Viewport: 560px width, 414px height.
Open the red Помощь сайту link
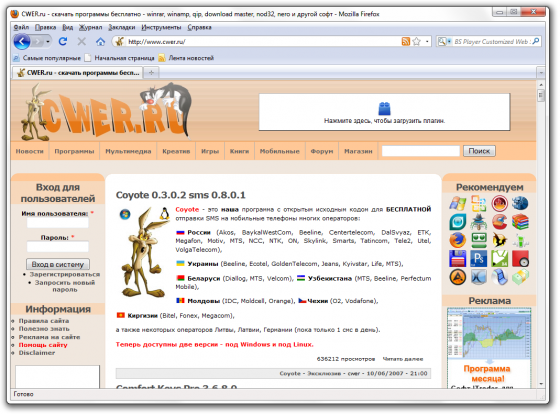tap(43, 345)
